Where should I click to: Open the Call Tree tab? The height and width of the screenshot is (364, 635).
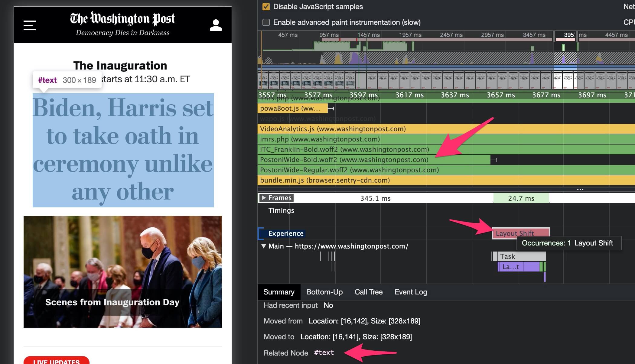click(x=368, y=292)
